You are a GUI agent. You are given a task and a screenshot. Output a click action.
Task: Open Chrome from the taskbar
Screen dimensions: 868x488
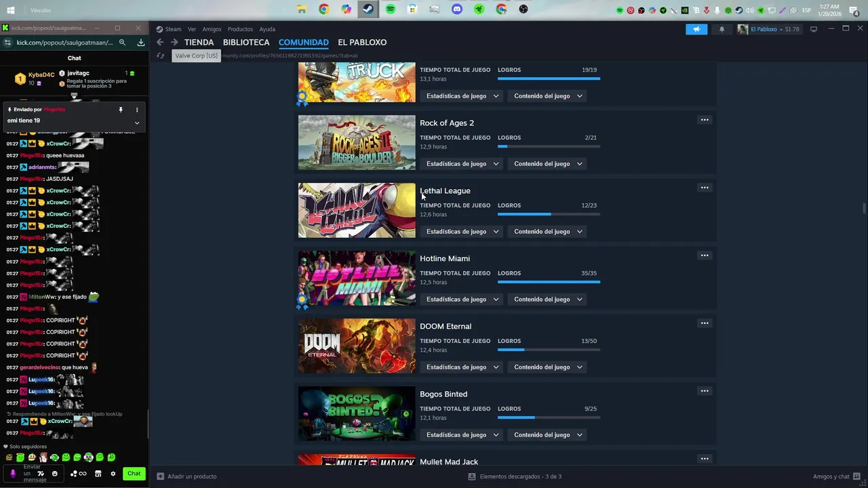pos(324,9)
